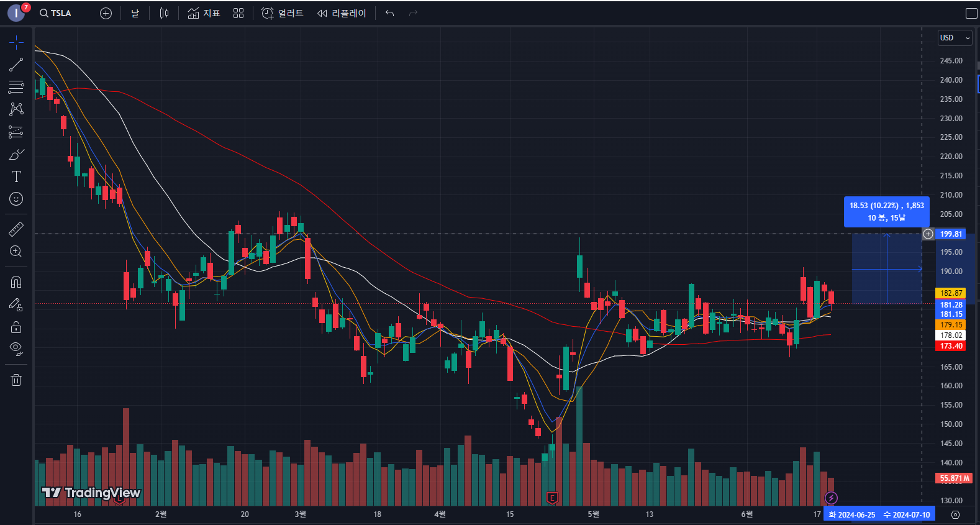Select the 178.02 white moving average label
This screenshot has height=525, width=980.
click(x=951, y=336)
